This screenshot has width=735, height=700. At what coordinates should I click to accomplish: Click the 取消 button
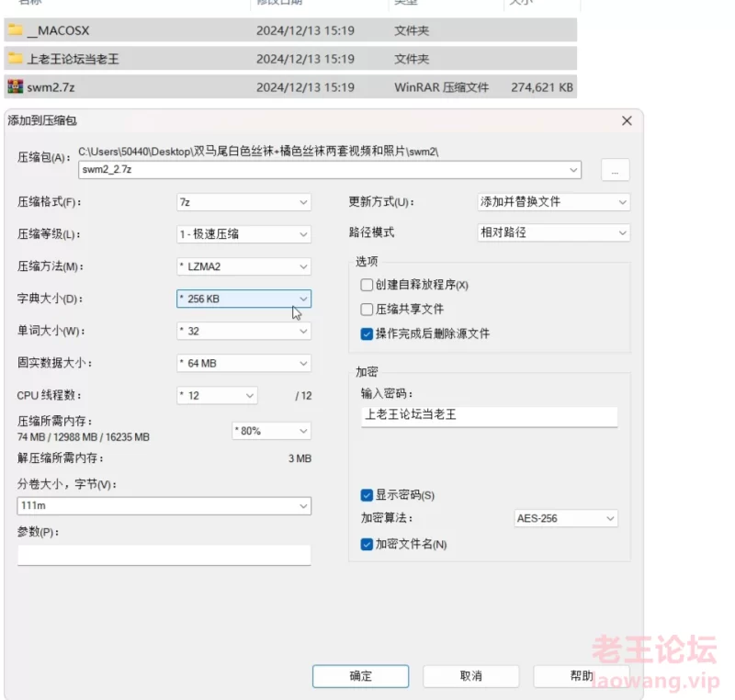click(x=470, y=676)
